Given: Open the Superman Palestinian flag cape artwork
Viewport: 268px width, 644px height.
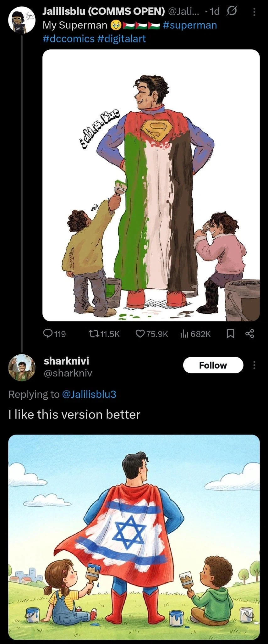Looking at the screenshot, I should tap(151, 185).
